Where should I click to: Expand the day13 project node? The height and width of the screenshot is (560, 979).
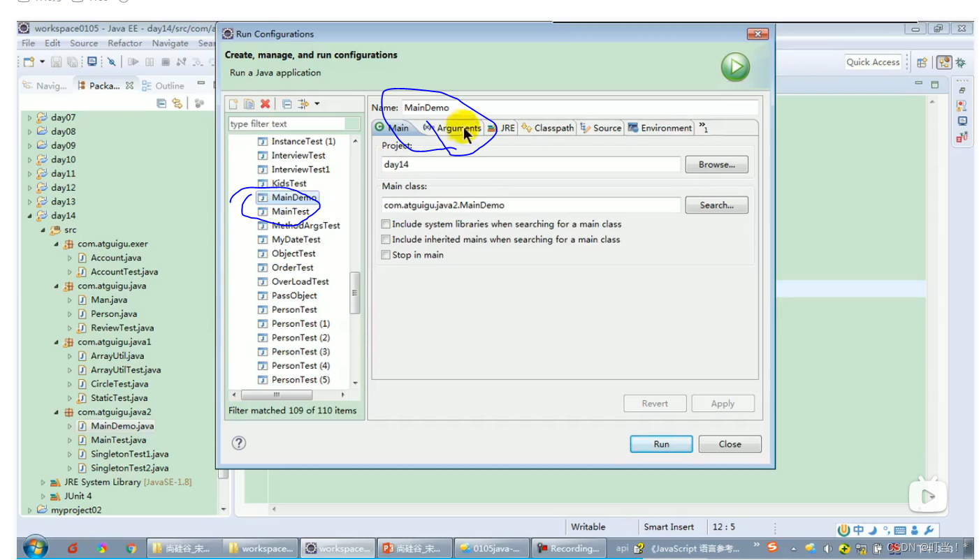[x=29, y=202]
